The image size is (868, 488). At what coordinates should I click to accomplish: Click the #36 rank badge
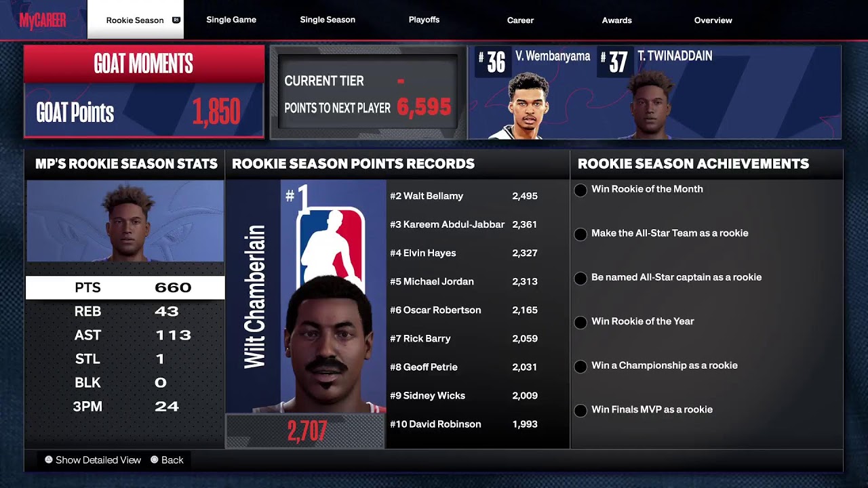pos(493,62)
